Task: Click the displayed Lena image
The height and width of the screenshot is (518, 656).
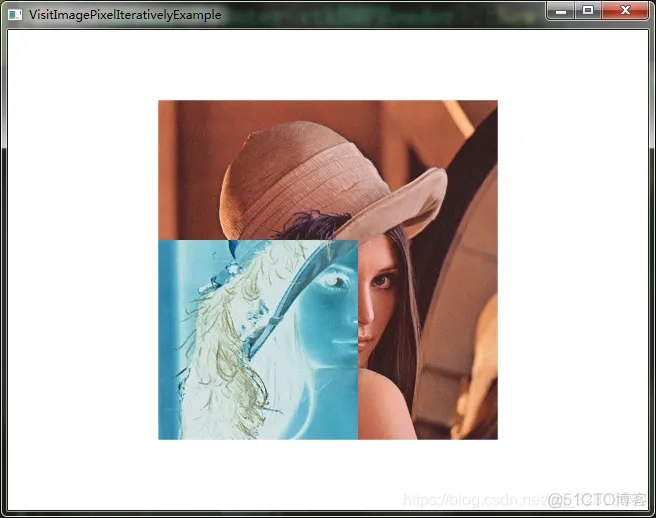Action: point(328,270)
